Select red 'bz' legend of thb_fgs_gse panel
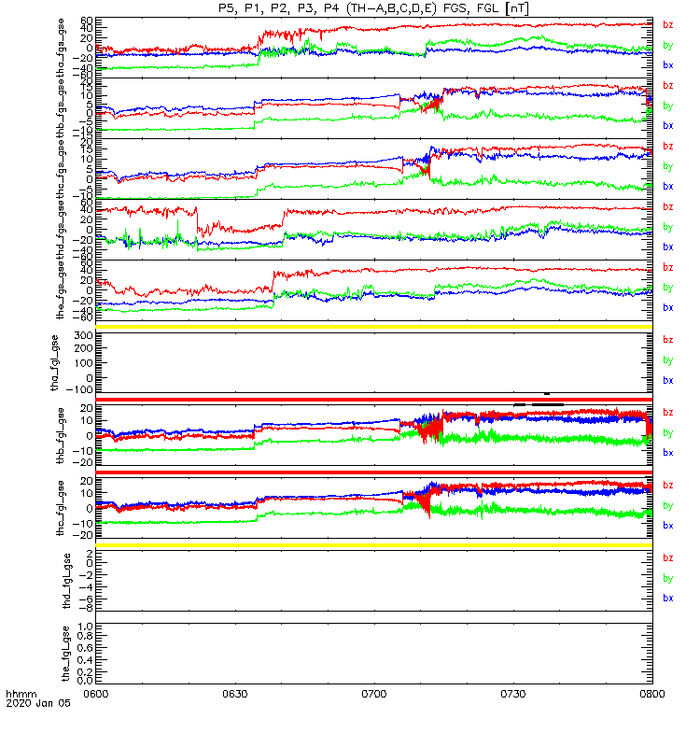This screenshot has width=700, height=747. (668, 85)
